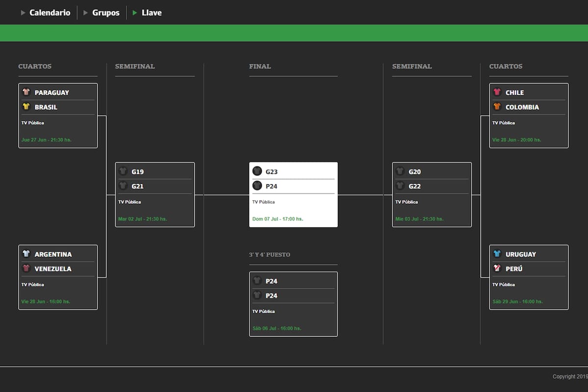
Task: Click Perú's striped jersey icon
Action: point(497,269)
